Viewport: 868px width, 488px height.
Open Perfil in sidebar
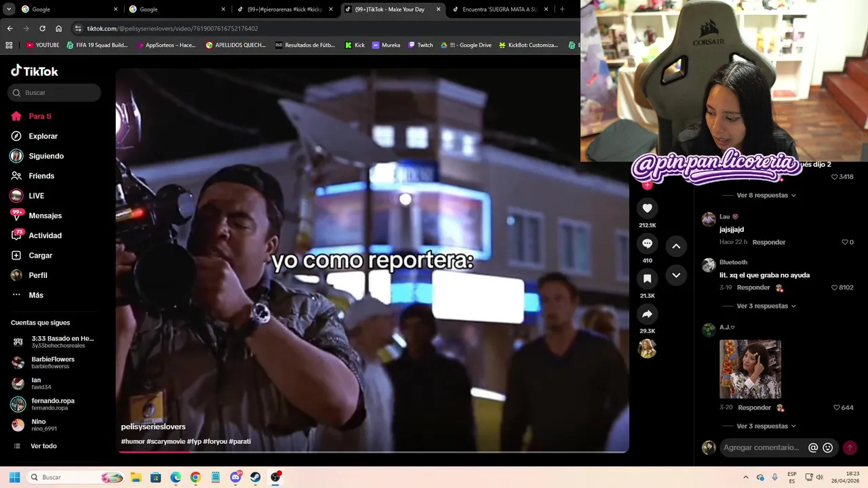pos(29,275)
